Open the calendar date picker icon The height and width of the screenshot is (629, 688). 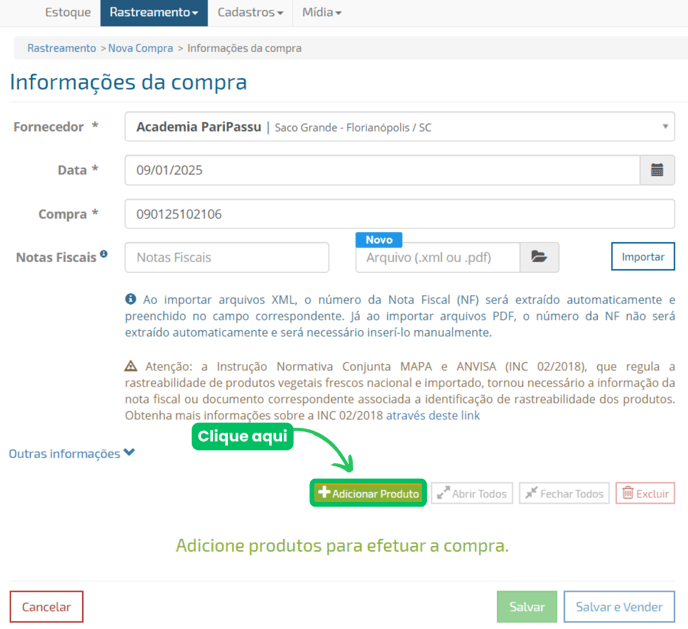(657, 170)
